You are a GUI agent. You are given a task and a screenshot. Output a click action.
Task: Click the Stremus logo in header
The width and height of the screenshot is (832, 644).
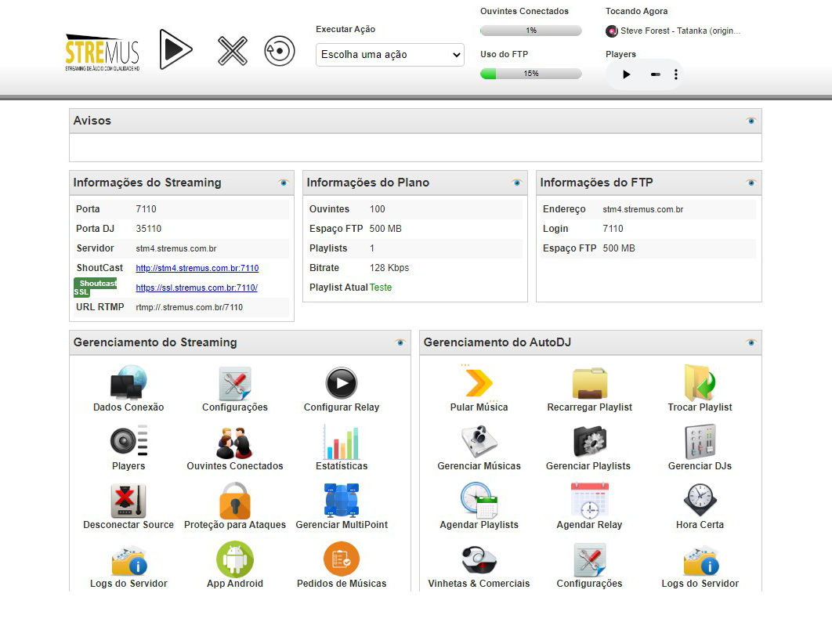tap(103, 52)
